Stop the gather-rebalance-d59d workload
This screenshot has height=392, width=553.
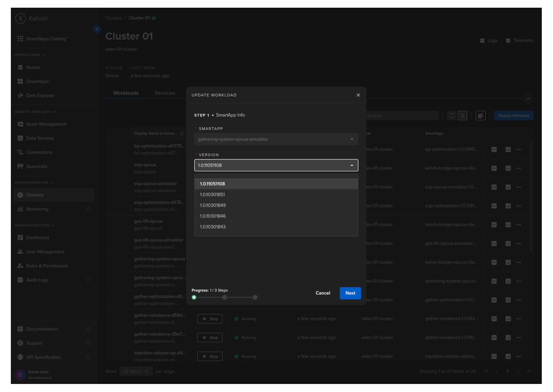coord(210,319)
